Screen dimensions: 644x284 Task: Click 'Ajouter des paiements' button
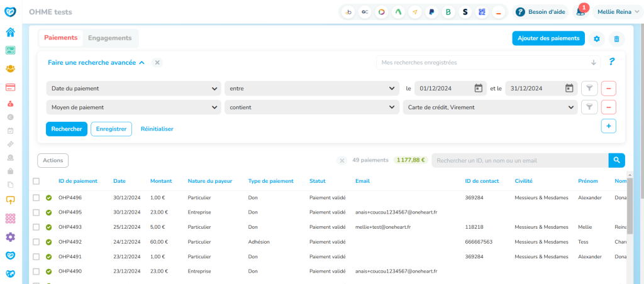(x=548, y=38)
